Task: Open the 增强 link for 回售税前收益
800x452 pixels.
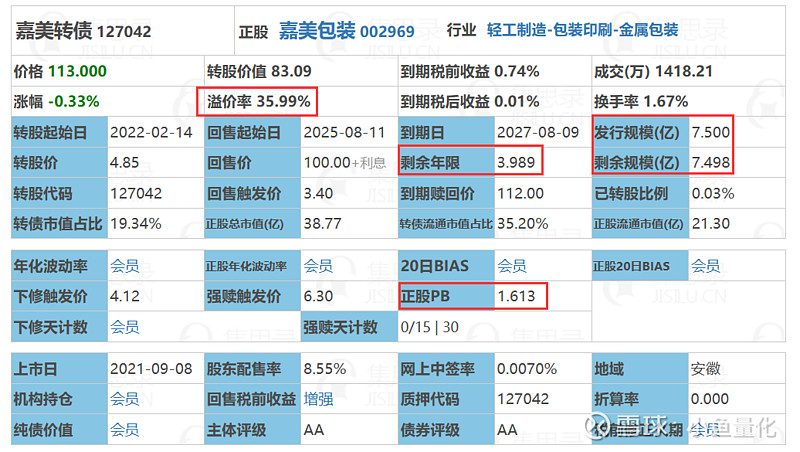Action: pos(318,399)
